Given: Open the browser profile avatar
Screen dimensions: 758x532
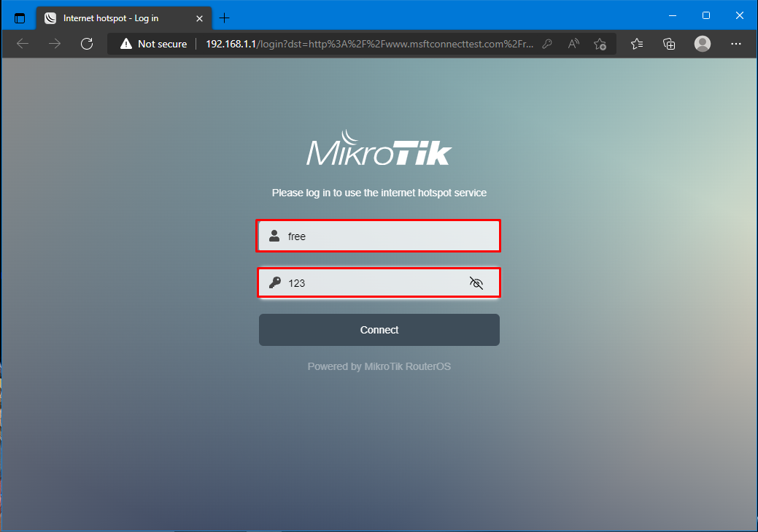Looking at the screenshot, I should pos(703,44).
